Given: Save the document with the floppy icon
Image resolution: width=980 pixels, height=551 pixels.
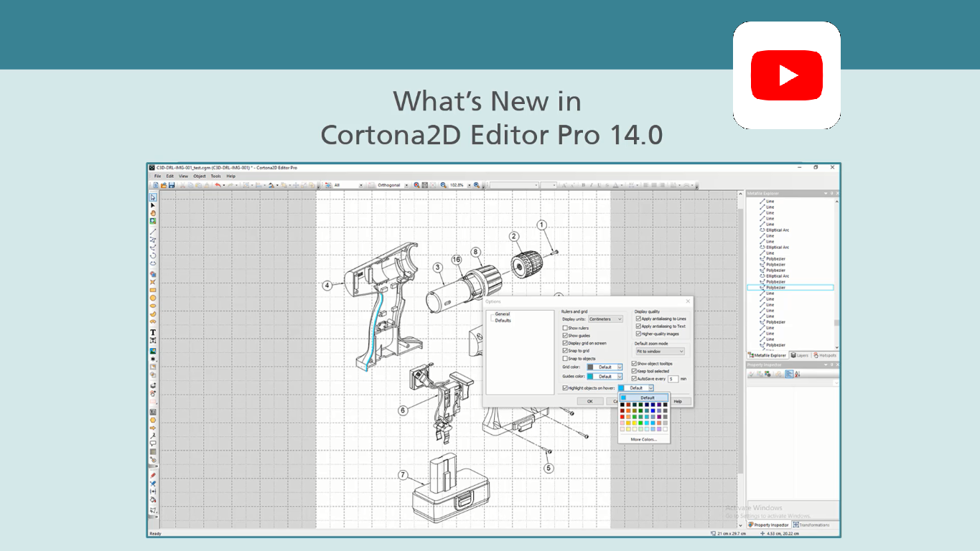Looking at the screenshot, I should point(172,185).
